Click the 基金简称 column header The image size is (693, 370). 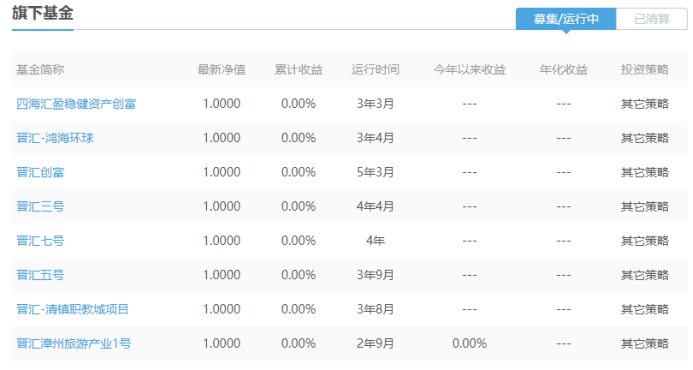(x=40, y=69)
